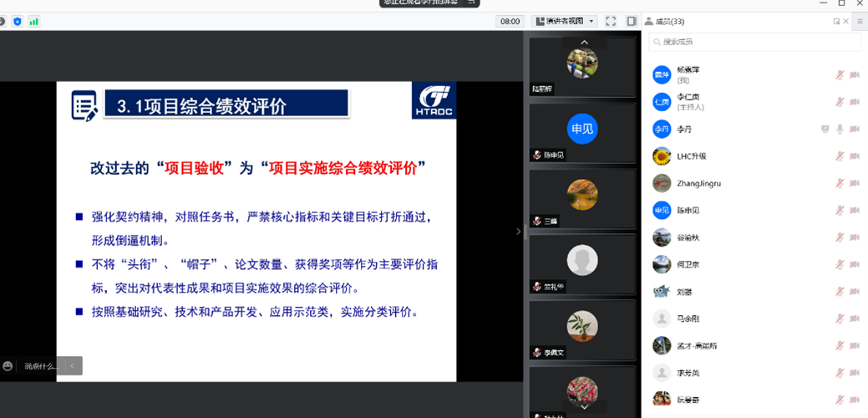Screen dimensions: 868x418
Task: Collapse the chat input bar arrow
Action: pyautogui.click(x=73, y=366)
